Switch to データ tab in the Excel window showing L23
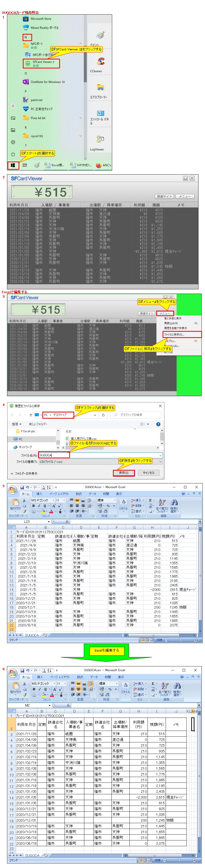 pyautogui.click(x=92, y=494)
